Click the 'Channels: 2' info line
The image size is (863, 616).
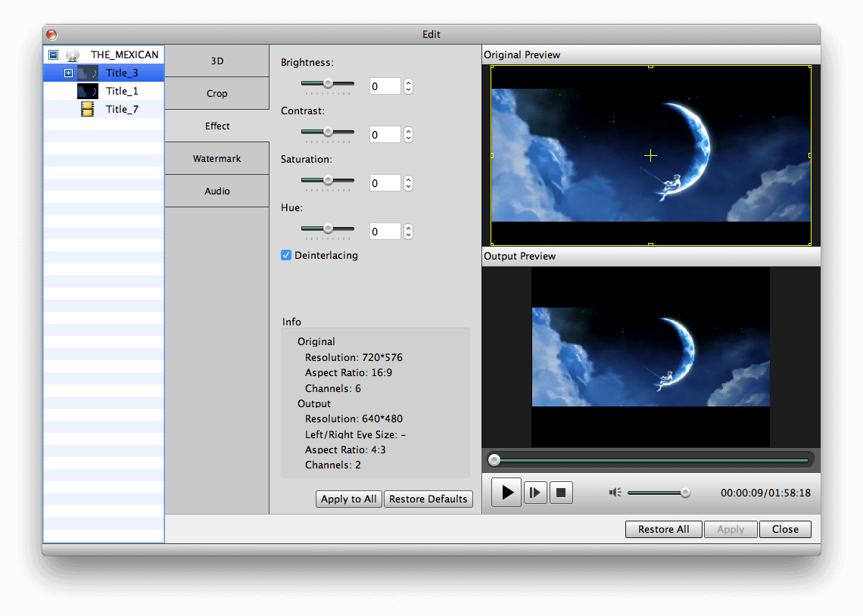333,465
